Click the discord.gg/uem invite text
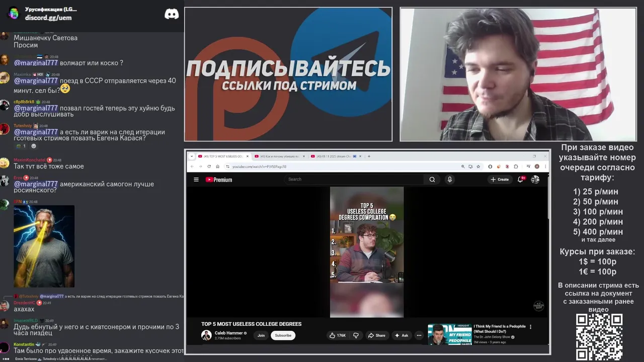This screenshot has width=644, height=362. pyautogui.click(x=48, y=18)
